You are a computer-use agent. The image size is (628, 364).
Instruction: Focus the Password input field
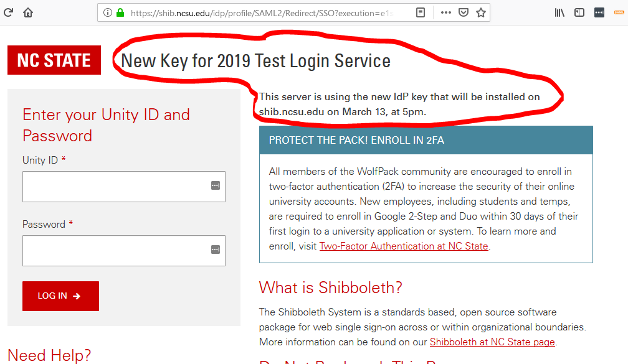click(124, 251)
